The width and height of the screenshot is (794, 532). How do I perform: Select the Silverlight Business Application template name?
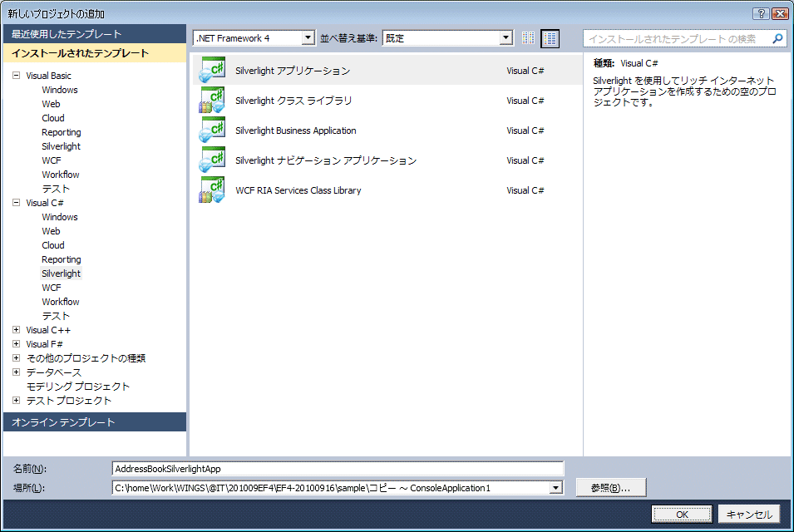[296, 130]
